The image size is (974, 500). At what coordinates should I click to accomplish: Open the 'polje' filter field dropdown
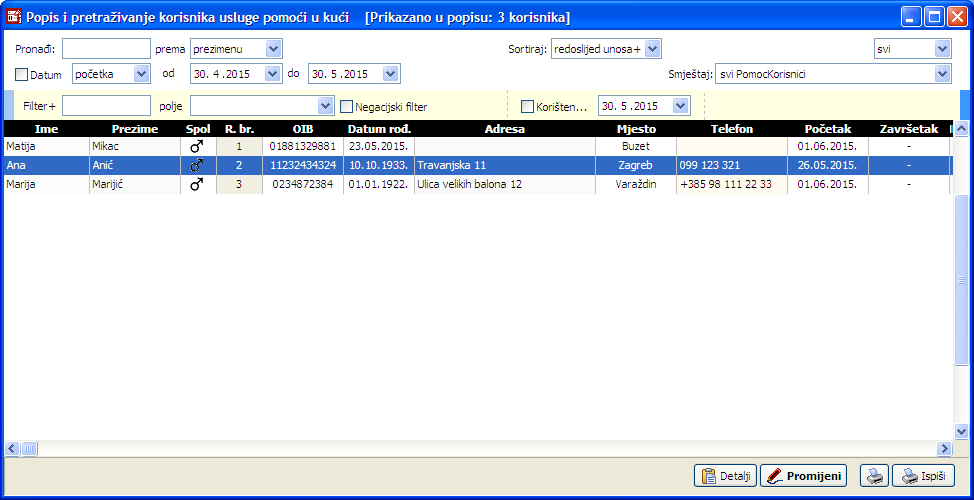[x=325, y=106]
